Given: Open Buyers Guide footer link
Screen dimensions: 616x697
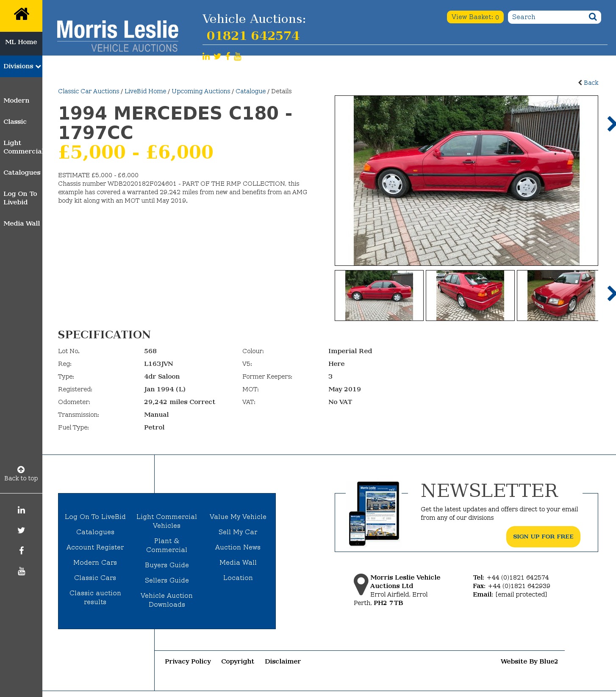Looking at the screenshot, I should pos(167,565).
